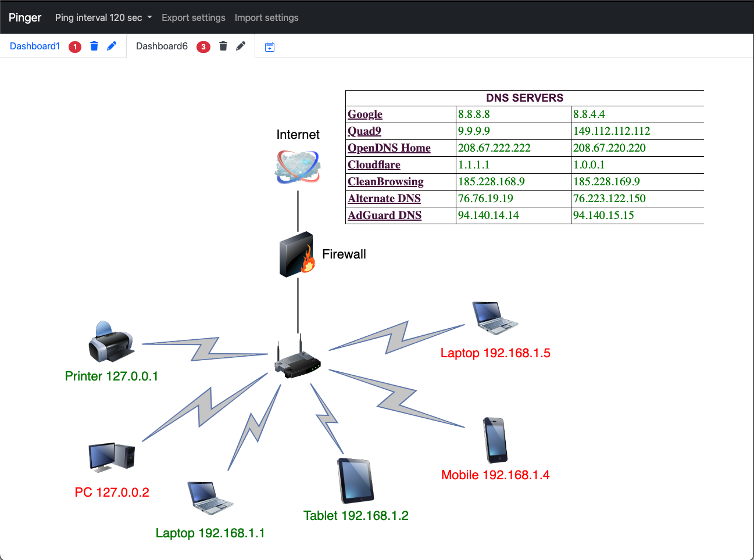The image size is (754, 560).
Task: Click the Dashboard6 pencil edit icon
Action: (241, 46)
